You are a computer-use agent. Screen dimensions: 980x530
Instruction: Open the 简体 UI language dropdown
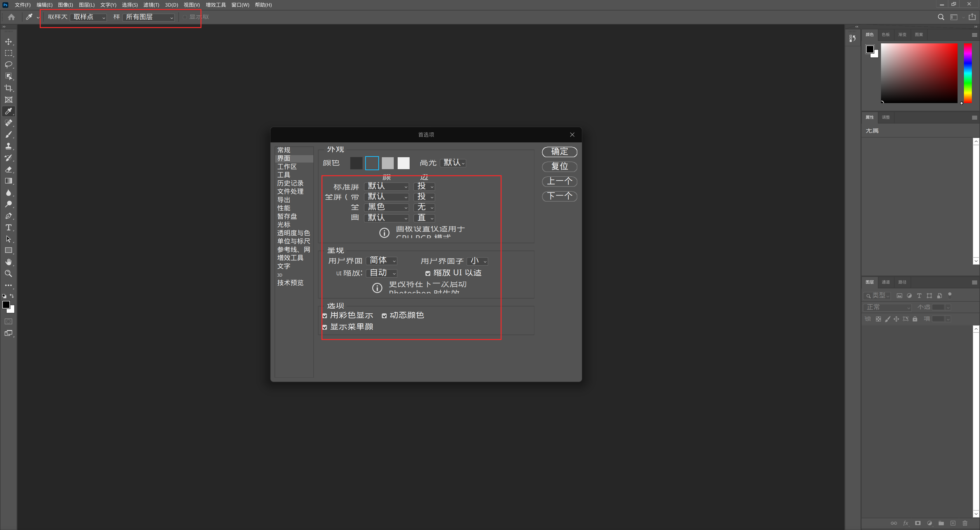382,261
